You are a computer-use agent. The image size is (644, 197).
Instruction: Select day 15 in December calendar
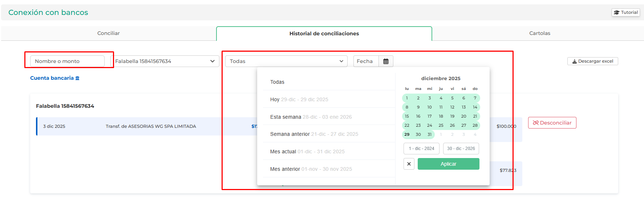[x=407, y=116]
